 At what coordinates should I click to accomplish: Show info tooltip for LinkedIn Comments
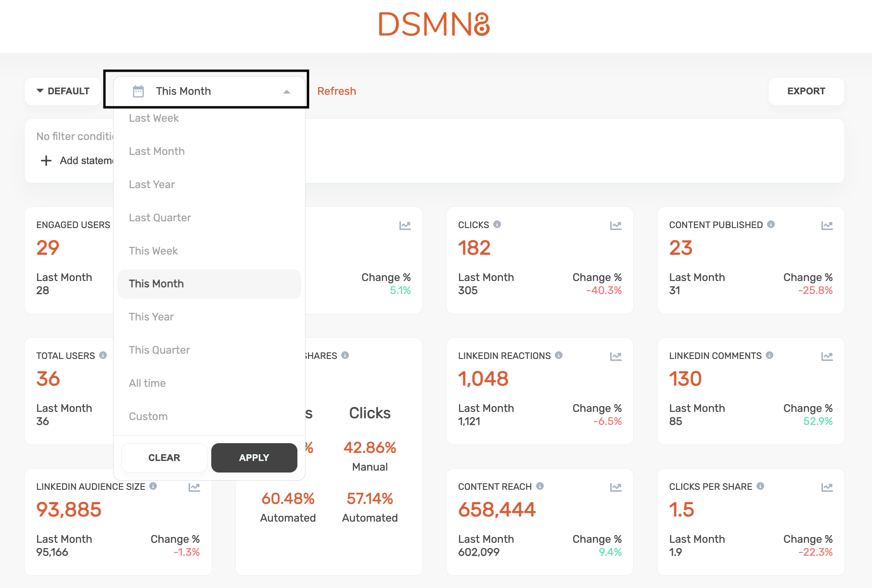pyautogui.click(x=769, y=355)
